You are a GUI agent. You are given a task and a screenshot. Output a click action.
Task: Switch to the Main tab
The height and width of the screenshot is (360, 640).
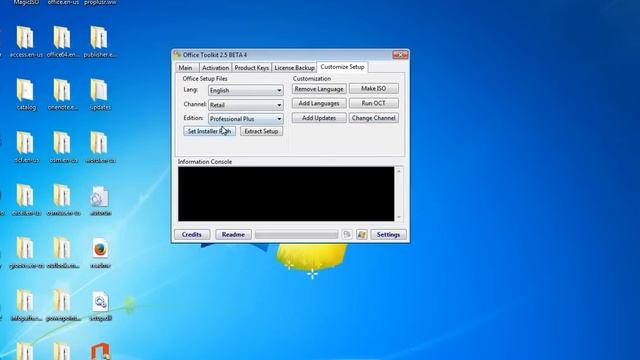(x=187, y=68)
